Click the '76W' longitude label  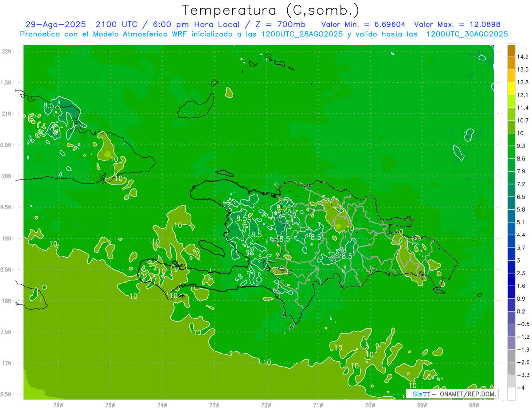coord(58,405)
